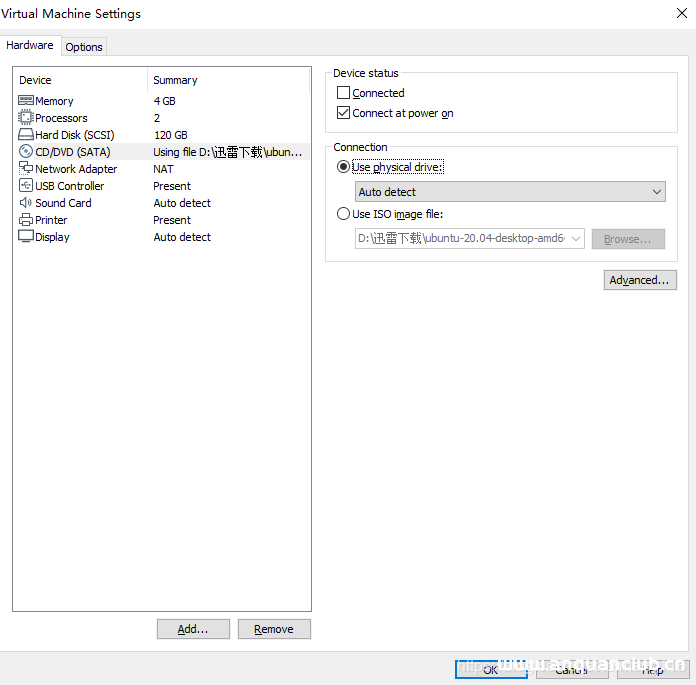Enable the Connected checkbox
The width and height of the screenshot is (696, 685).
click(x=344, y=93)
